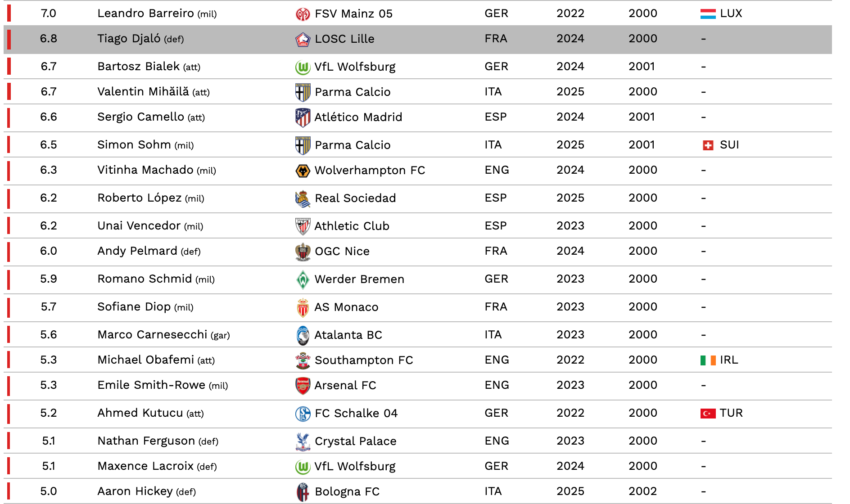Click the Turkey flag beside TUR
This screenshot has width=850, height=504.
tap(708, 413)
